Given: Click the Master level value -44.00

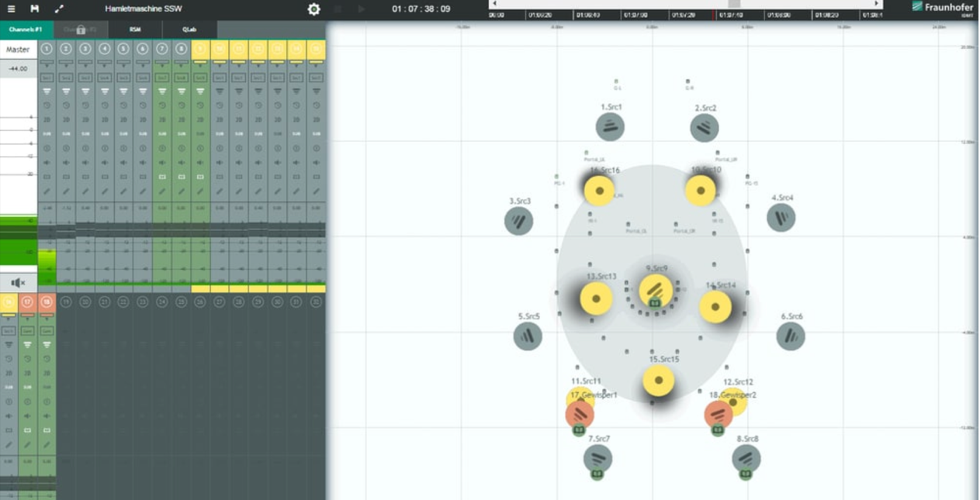Looking at the screenshot, I should point(18,69).
